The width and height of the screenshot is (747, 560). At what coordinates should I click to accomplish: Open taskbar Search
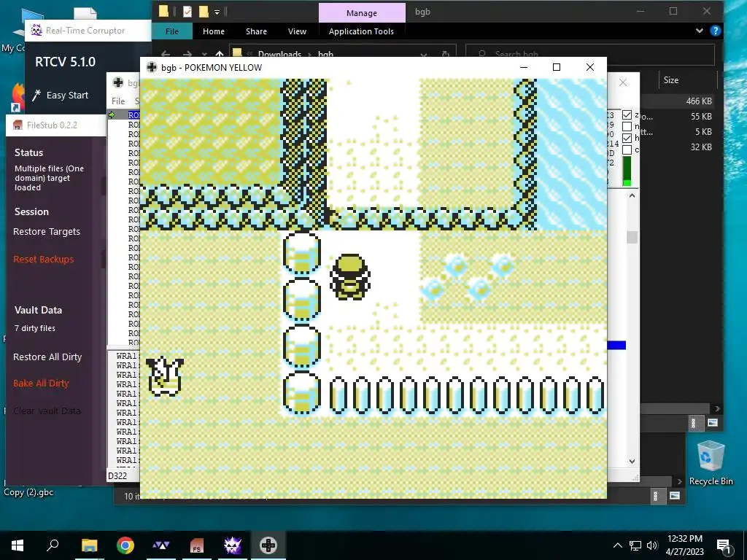[x=53, y=545]
